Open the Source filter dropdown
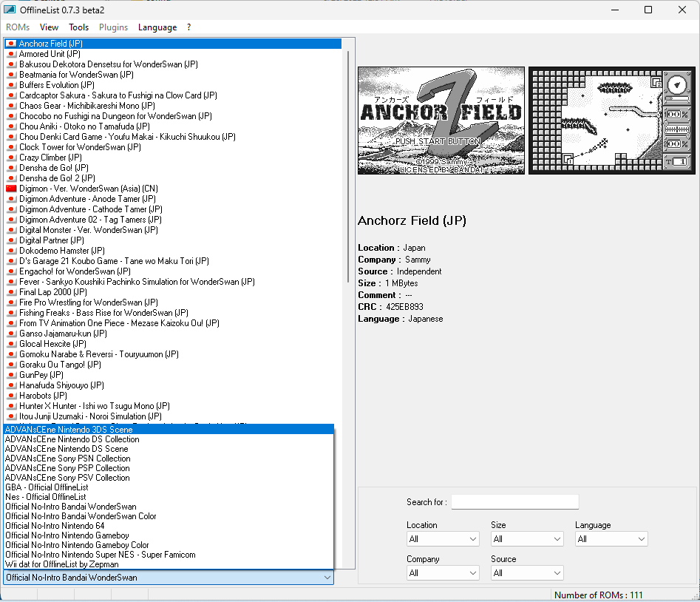Viewport: 700px width, 602px height. click(x=527, y=573)
